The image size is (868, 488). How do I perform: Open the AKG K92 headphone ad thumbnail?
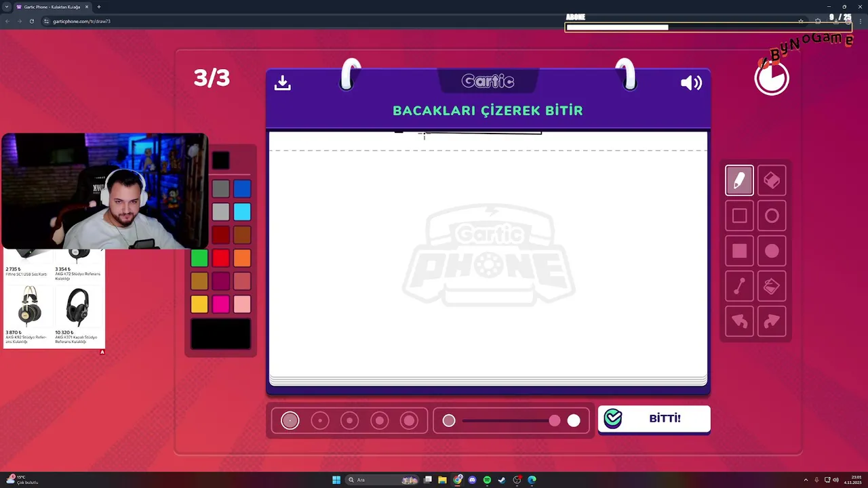pos(29,306)
